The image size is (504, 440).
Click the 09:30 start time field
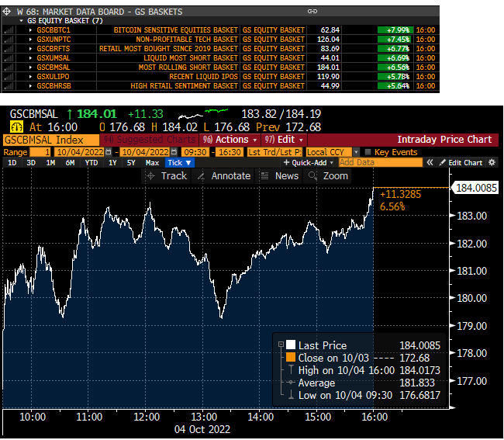click(195, 152)
